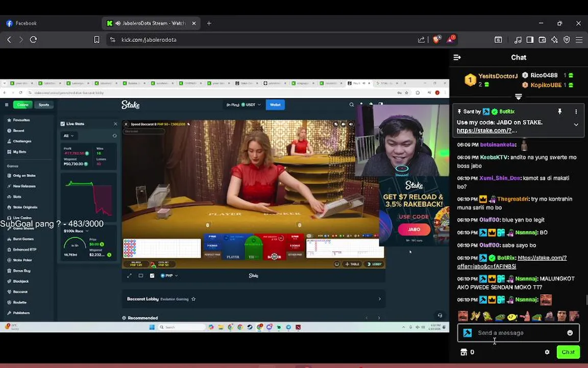Open Challenges in the Stake sidebar
Viewport: 588px width, 368px height.
tap(19, 141)
